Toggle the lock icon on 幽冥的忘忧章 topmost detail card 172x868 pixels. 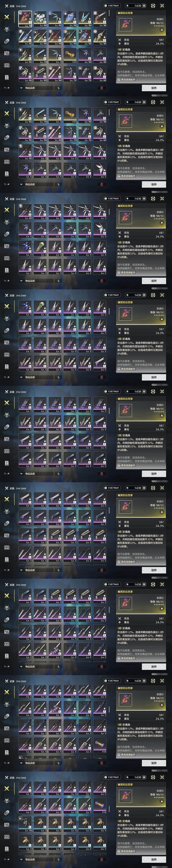tap(162, 29)
